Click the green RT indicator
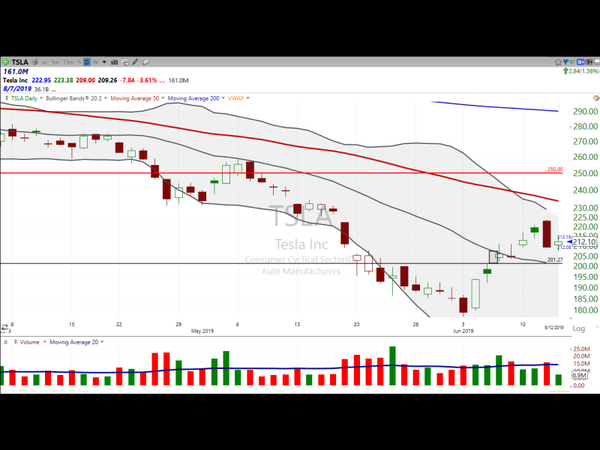 coord(572,62)
